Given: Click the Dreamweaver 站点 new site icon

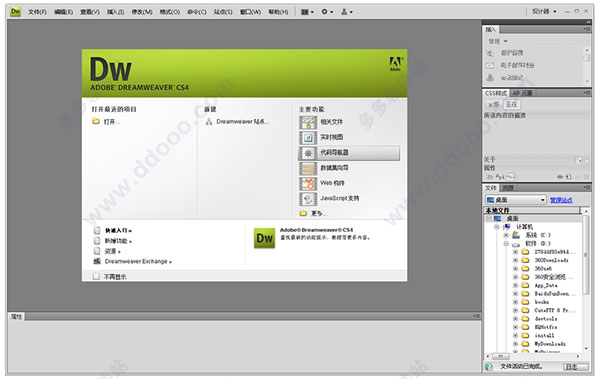Looking at the screenshot, I should 209,122.
